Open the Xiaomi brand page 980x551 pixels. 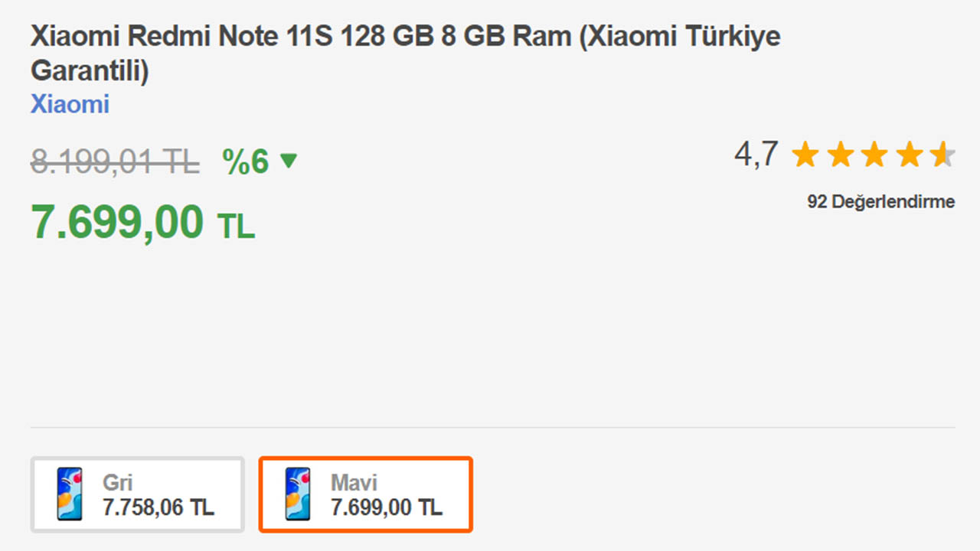click(70, 104)
